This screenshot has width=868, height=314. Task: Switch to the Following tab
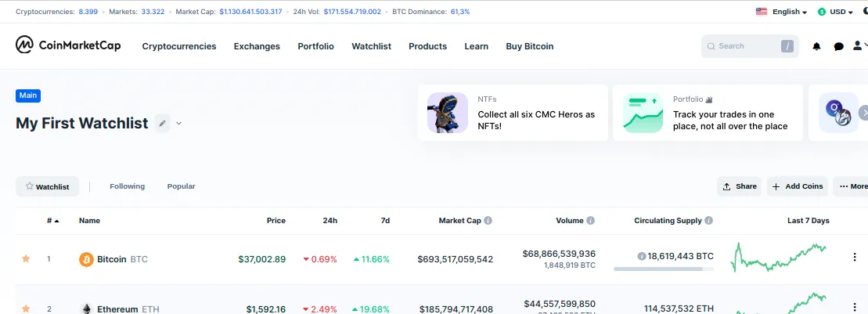pyautogui.click(x=128, y=186)
